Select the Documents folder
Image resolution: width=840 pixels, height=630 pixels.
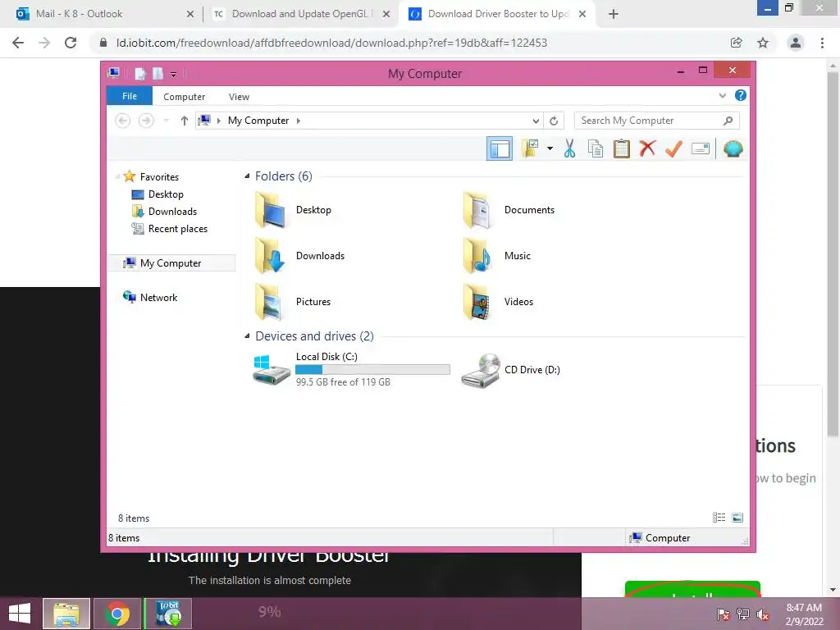509,210
